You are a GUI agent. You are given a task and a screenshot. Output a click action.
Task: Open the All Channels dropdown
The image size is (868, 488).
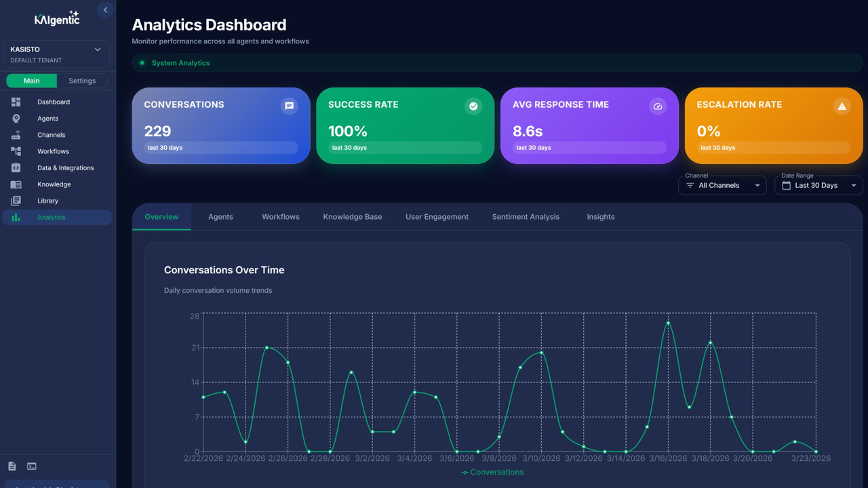722,185
